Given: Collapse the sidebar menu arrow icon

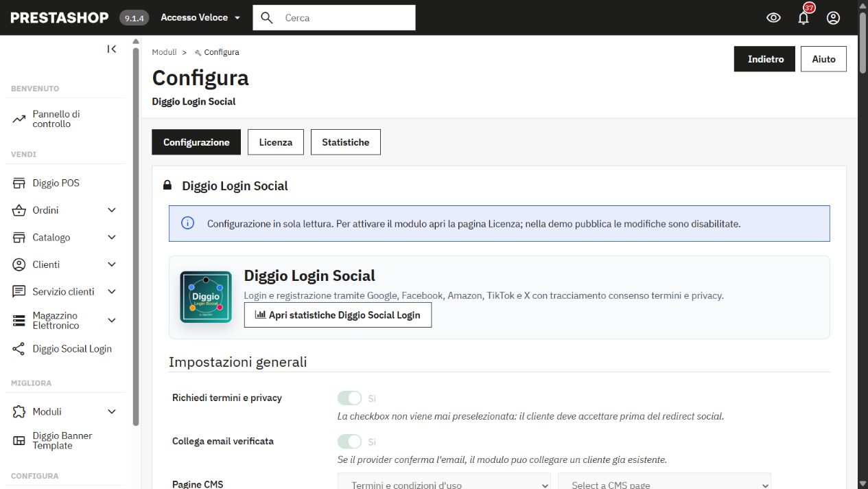Looking at the screenshot, I should pyautogui.click(x=112, y=49).
